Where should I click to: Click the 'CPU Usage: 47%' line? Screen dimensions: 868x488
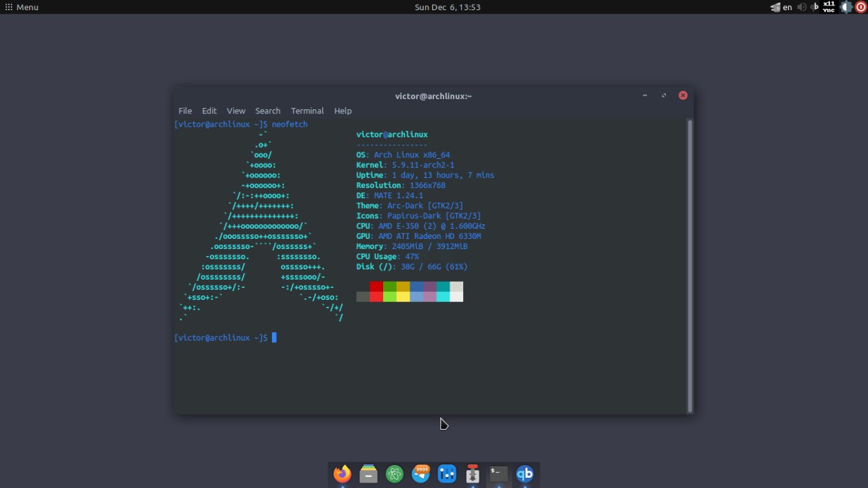pos(387,257)
